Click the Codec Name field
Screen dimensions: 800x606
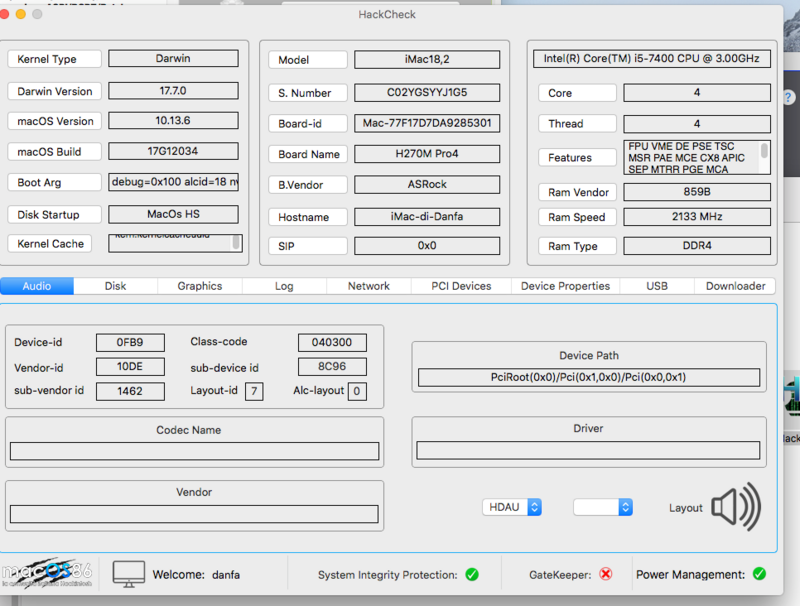click(x=194, y=451)
